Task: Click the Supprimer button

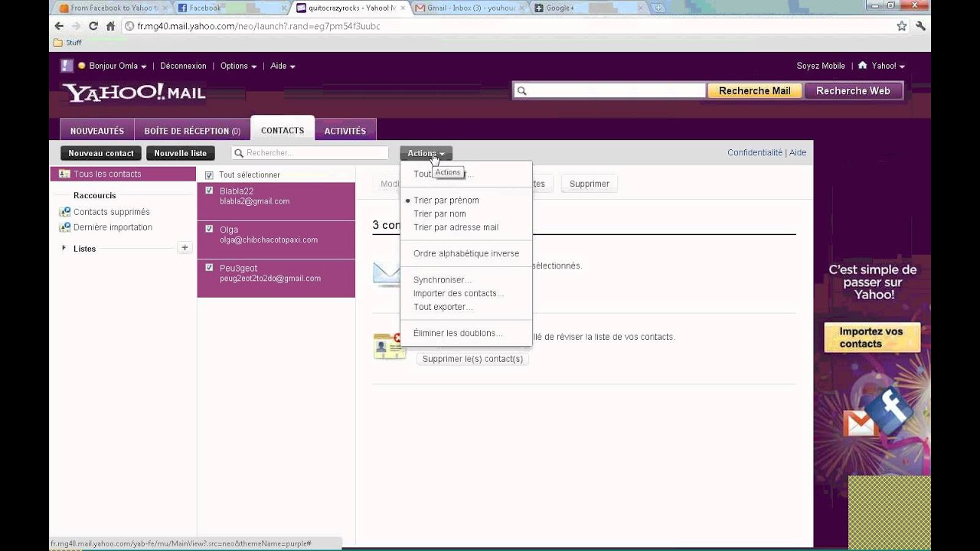Action: point(590,184)
